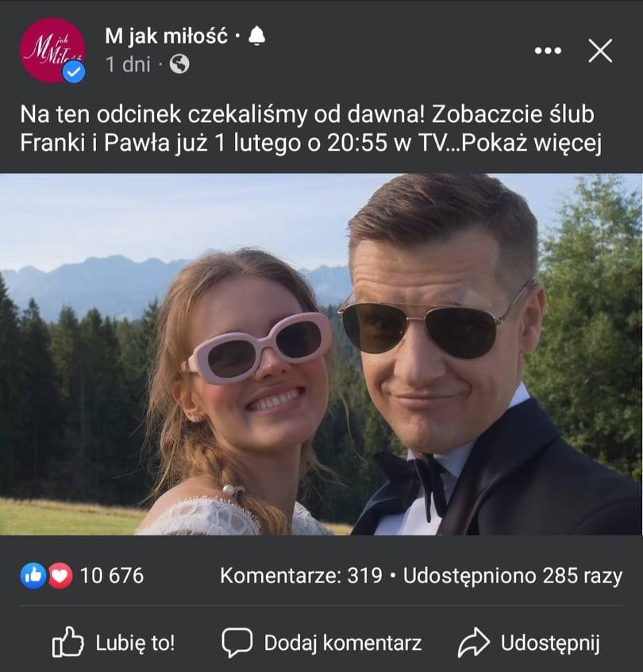View Udostępniono 285 razy shares

click(513, 576)
